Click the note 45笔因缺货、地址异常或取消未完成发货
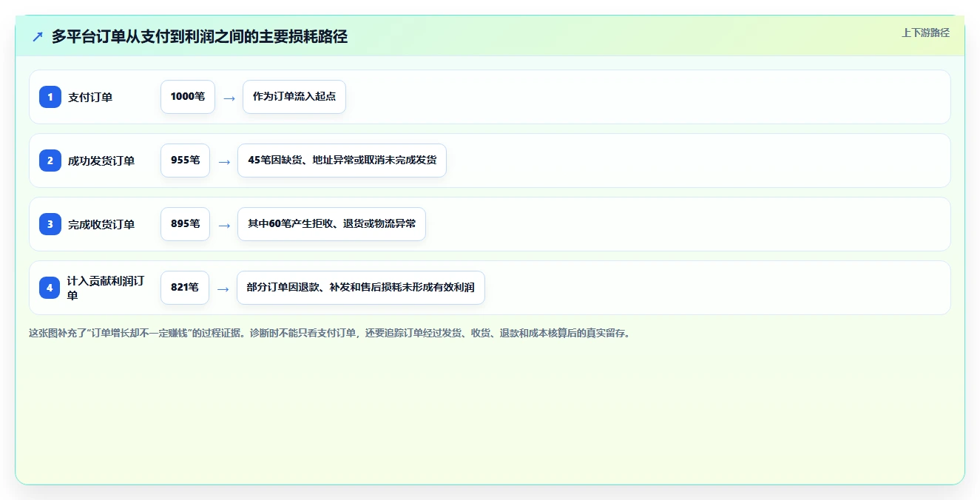The width and height of the screenshot is (980, 500). (x=342, y=161)
